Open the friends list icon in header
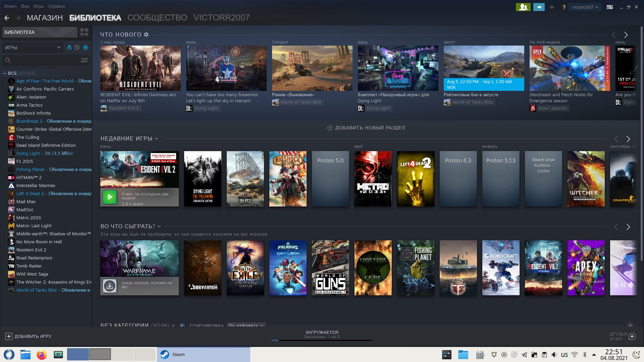 523,7
